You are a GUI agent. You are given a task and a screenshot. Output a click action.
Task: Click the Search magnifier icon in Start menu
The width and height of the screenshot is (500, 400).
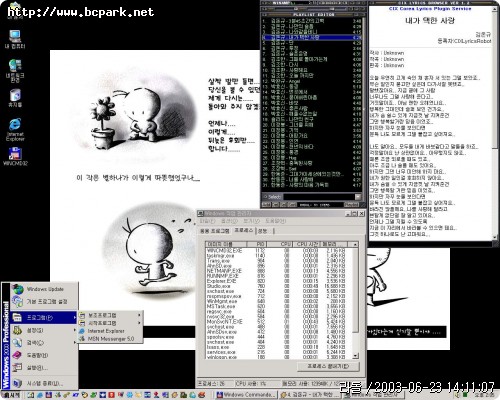tap(17, 343)
